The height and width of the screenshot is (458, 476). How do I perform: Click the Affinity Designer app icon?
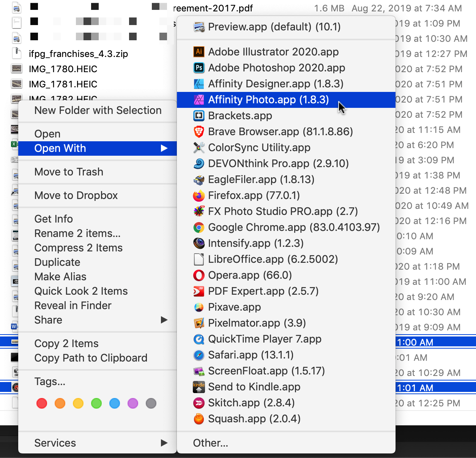point(199,84)
